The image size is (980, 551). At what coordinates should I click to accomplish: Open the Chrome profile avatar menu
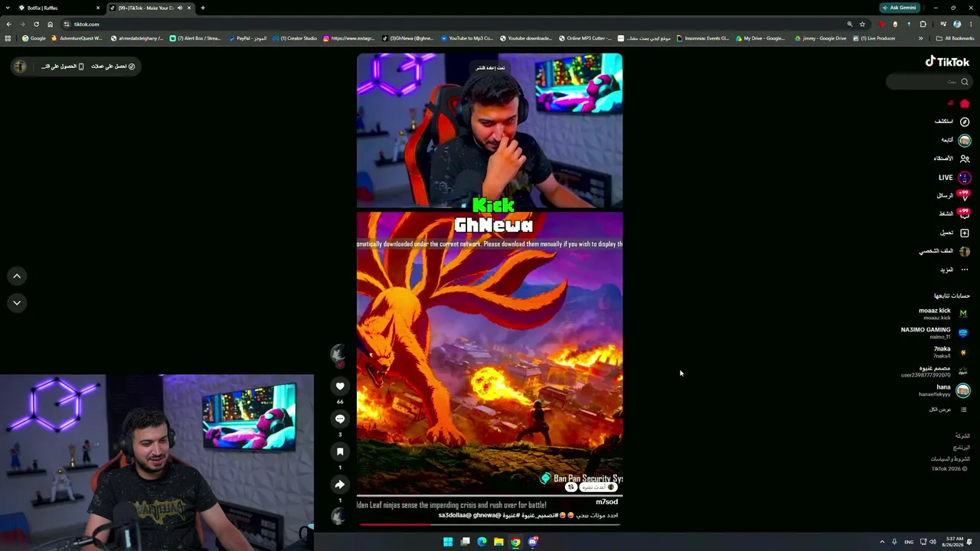pos(957,24)
